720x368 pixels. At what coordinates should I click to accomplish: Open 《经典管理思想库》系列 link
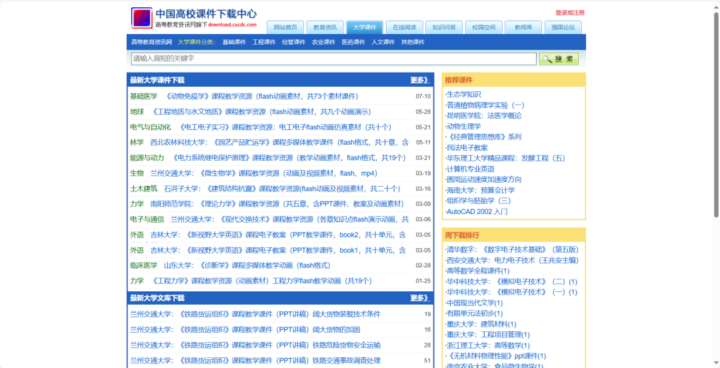click(x=484, y=137)
